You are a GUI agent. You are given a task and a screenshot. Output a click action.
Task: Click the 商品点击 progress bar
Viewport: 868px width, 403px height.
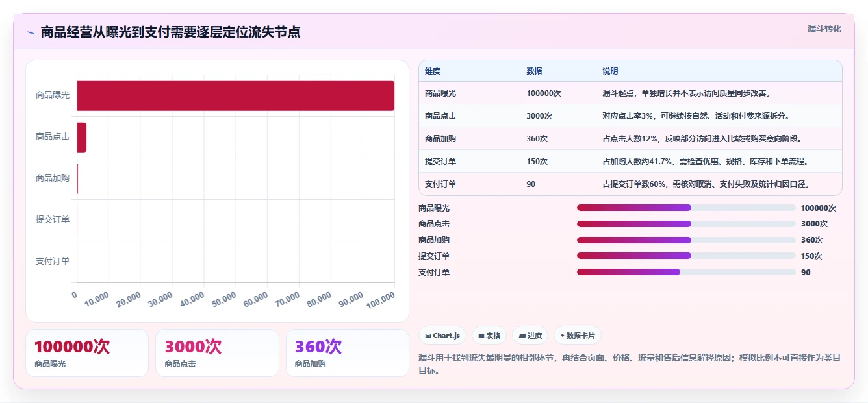pyautogui.click(x=686, y=224)
